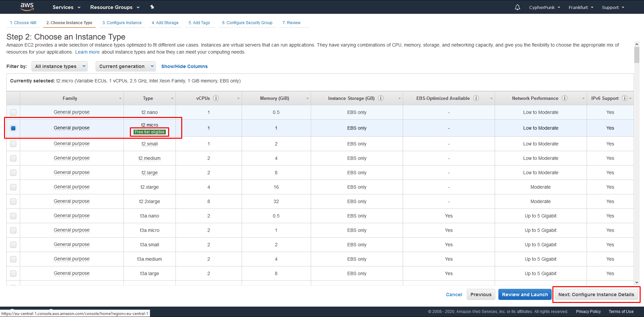The height and width of the screenshot is (317, 644).
Task: Click the EBS-Optimized Available info icon
Action: (476, 98)
